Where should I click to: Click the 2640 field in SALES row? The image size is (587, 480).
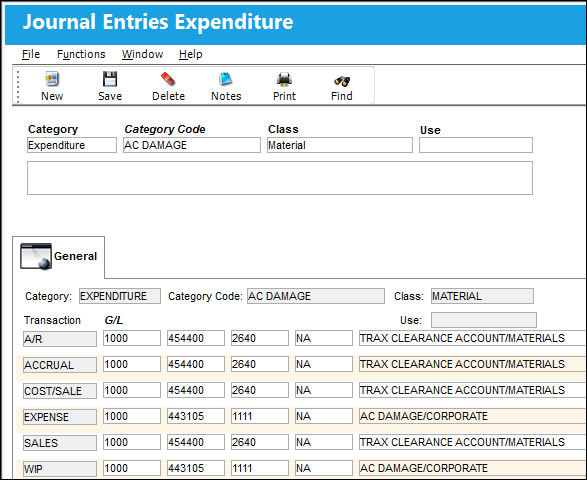260,442
